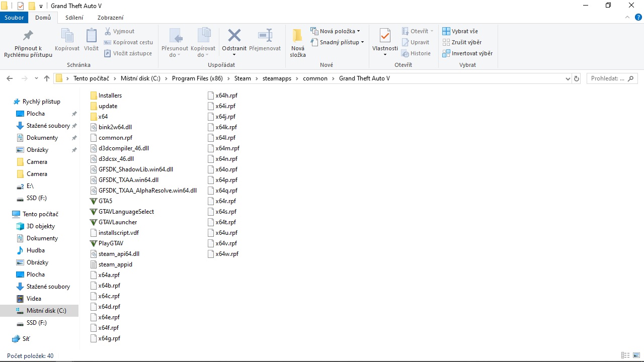Open Properties via the Vlastnosti icon
Image resolution: width=644 pixels, height=362 pixels.
click(x=385, y=36)
